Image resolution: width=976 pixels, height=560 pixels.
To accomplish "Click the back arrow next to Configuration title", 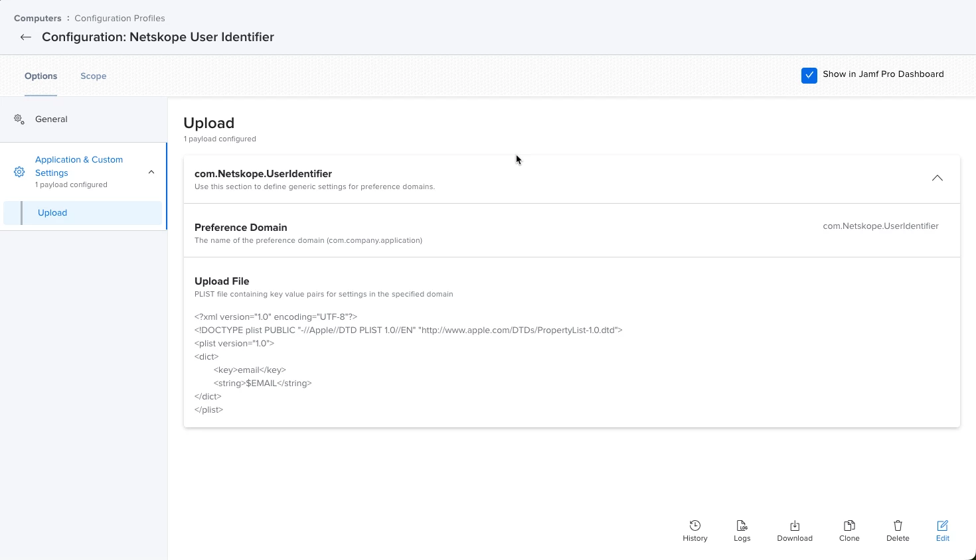I will (26, 37).
